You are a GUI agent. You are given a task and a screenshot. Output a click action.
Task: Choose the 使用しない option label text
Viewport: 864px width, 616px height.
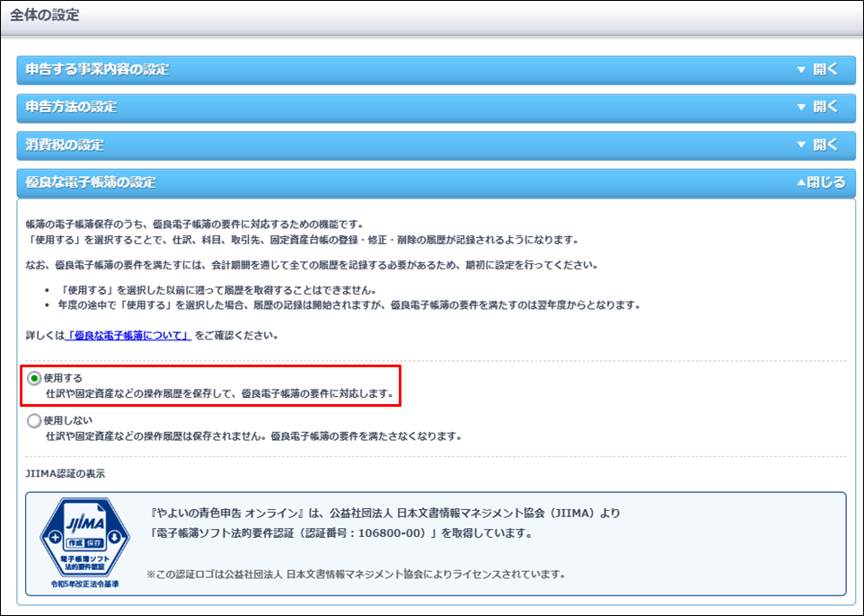(x=67, y=420)
